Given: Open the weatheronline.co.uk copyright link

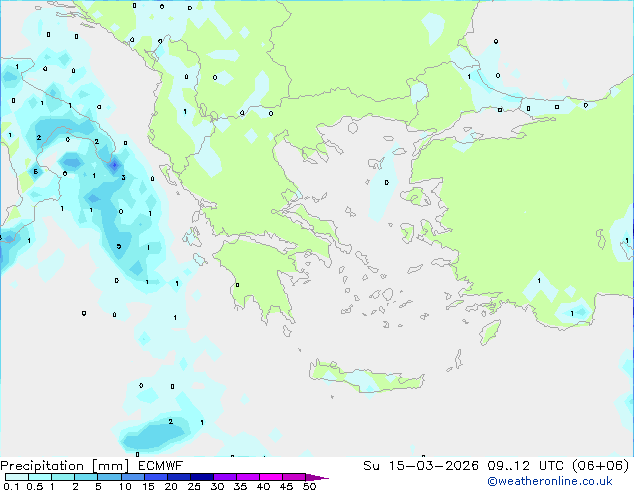Looking at the screenshot, I should [550, 481].
